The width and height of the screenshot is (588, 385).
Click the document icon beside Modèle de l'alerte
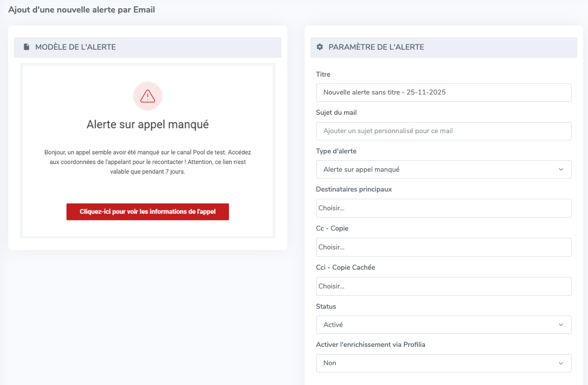(27, 47)
